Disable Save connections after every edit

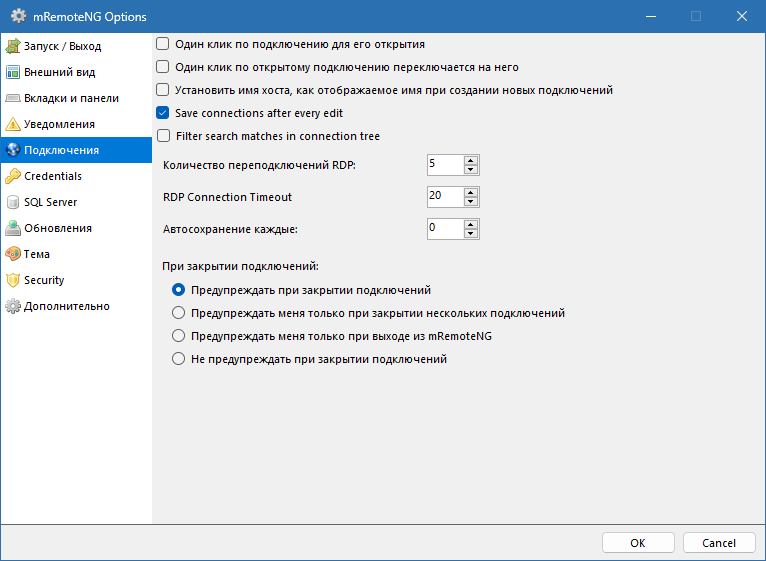coord(163,113)
